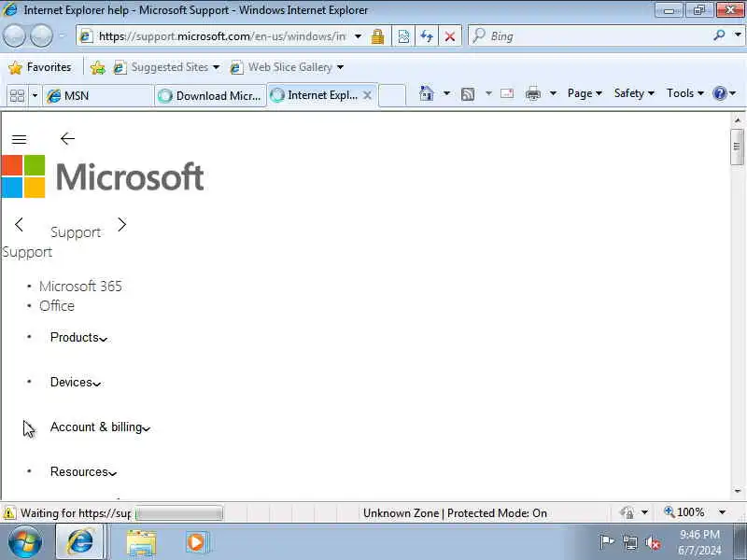Click the right chevron beside Support

point(122,224)
